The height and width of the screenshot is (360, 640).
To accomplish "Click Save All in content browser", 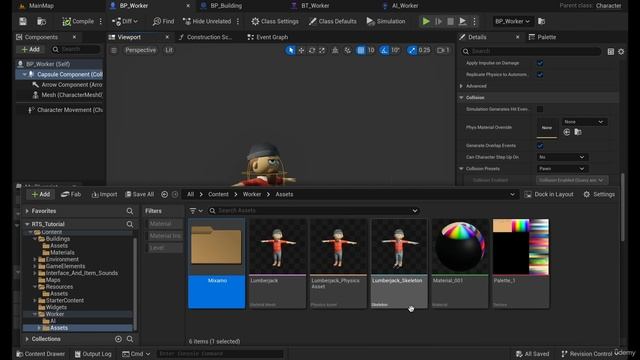I will pos(140,194).
